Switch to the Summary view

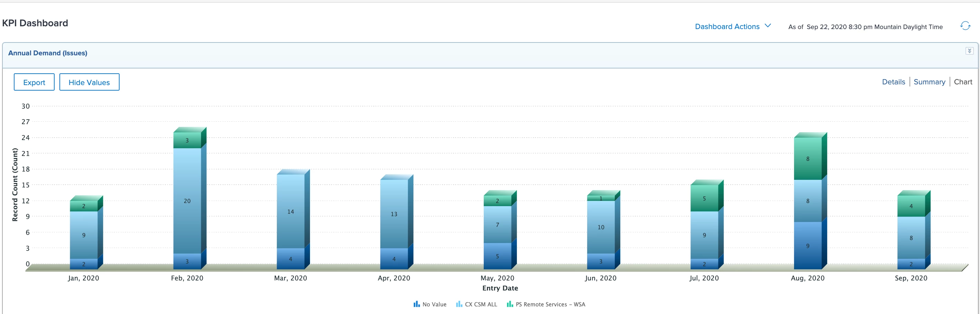tap(929, 82)
